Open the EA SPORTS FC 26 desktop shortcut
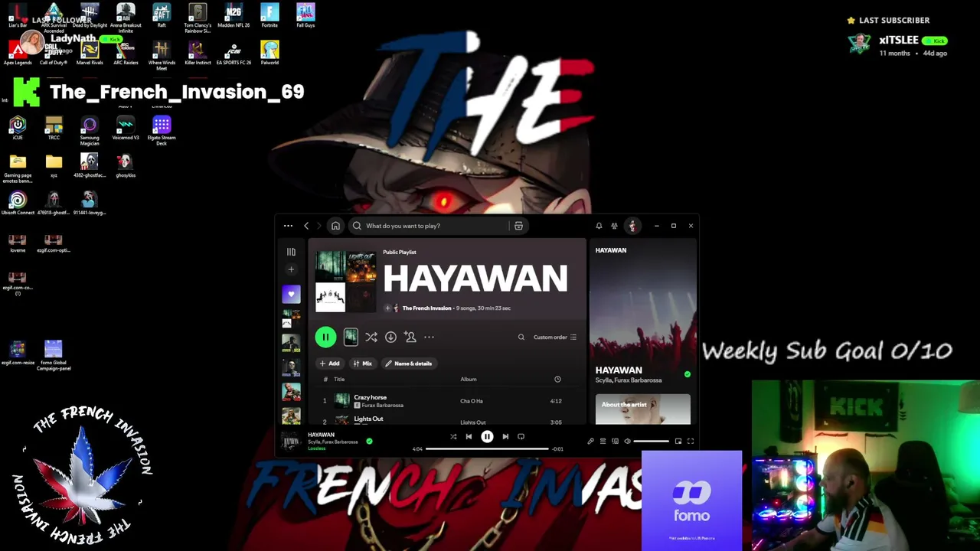This screenshot has height=551, width=980. [234, 53]
